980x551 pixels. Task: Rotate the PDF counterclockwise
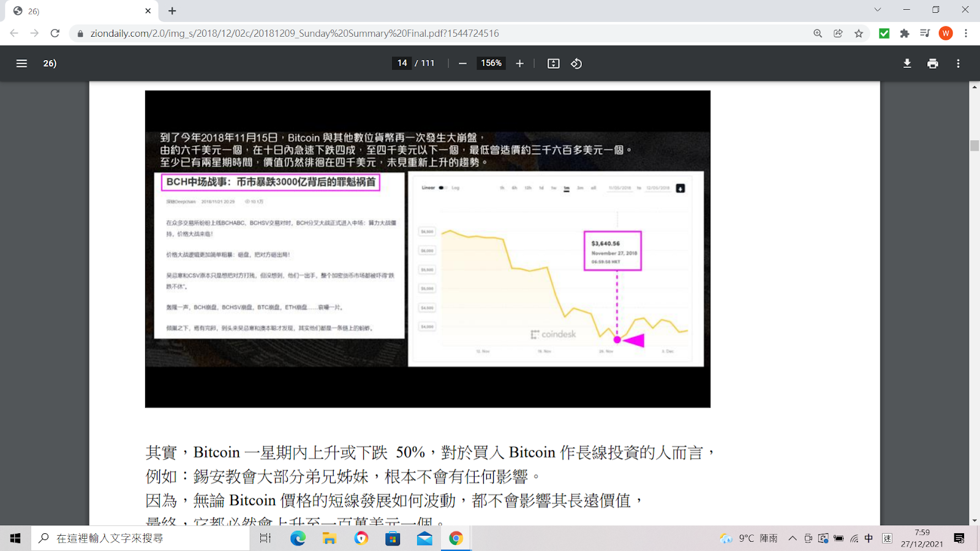[x=576, y=63]
